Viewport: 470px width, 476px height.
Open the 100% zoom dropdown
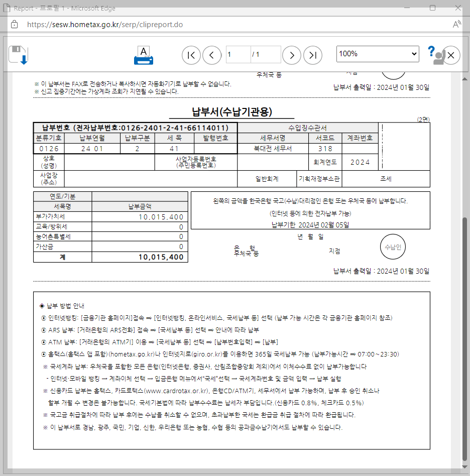[378, 54]
